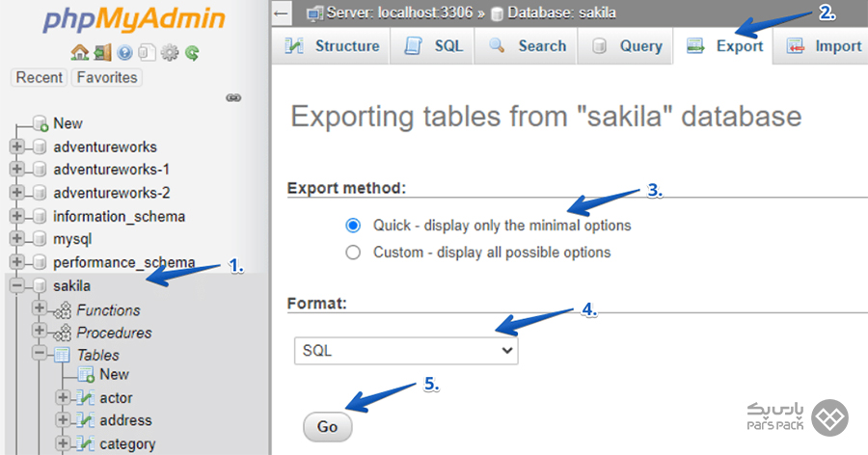Switch to the Import tab
Screen dimensions: 868x455
823,46
